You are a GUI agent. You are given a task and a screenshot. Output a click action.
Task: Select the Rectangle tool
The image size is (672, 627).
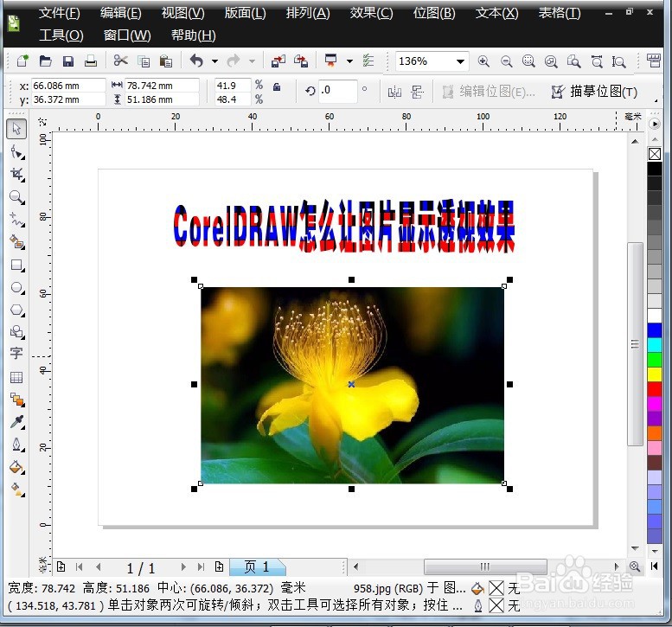(x=17, y=266)
